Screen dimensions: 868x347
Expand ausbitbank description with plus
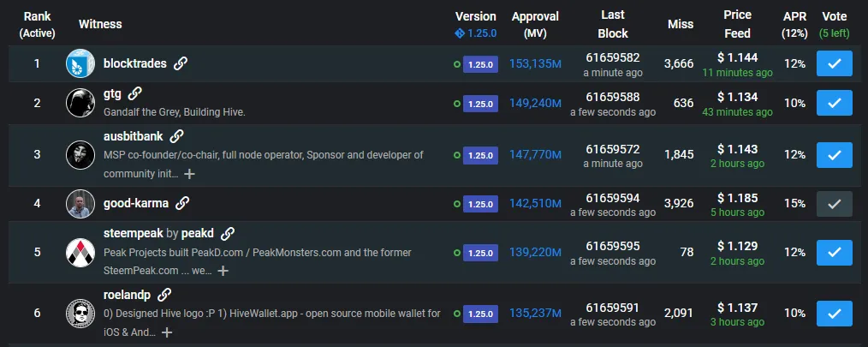click(x=189, y=174)
